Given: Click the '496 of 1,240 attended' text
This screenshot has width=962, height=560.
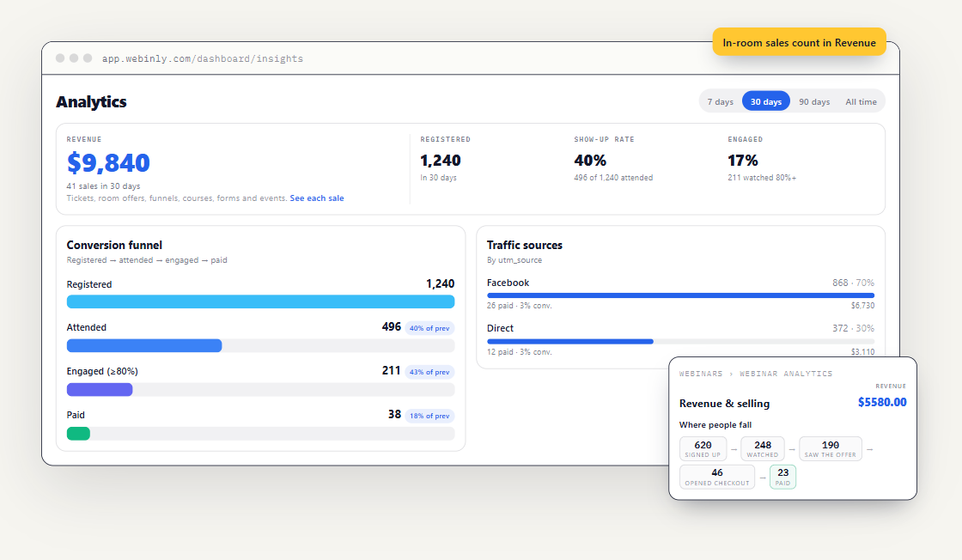Looking at the screenshot, I should tap(613, 178).
